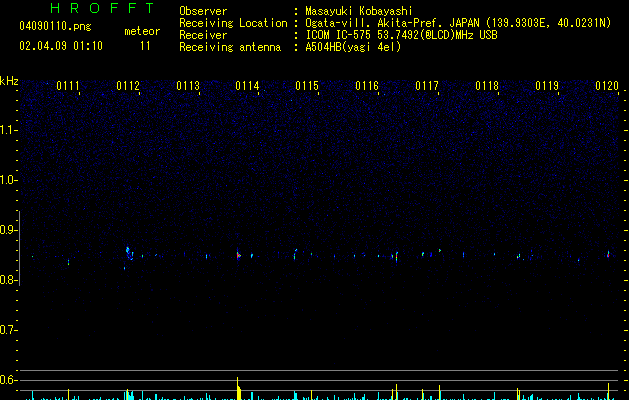Click the receiver text ICOM IC-575

(338, 35)
